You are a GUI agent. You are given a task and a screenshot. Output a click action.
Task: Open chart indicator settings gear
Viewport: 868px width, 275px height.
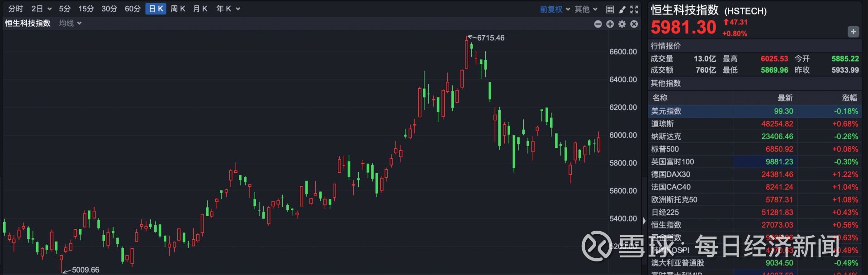[622, 24]
